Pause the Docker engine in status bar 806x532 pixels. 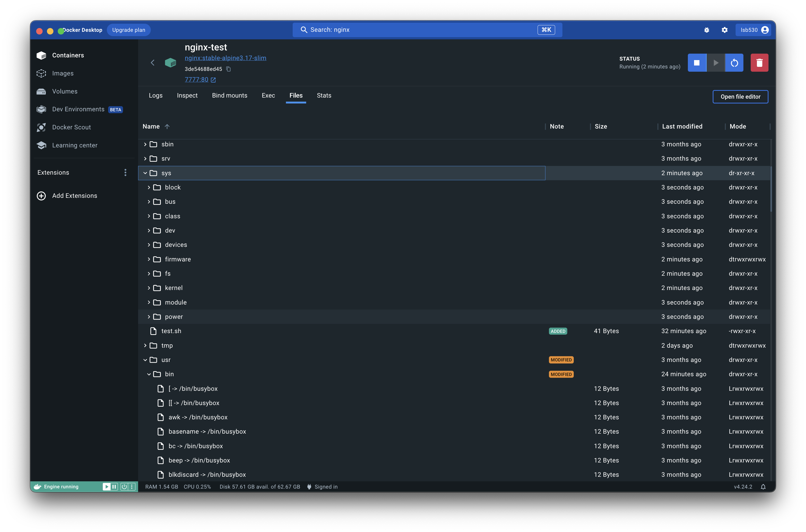click(x=114, y=486)
